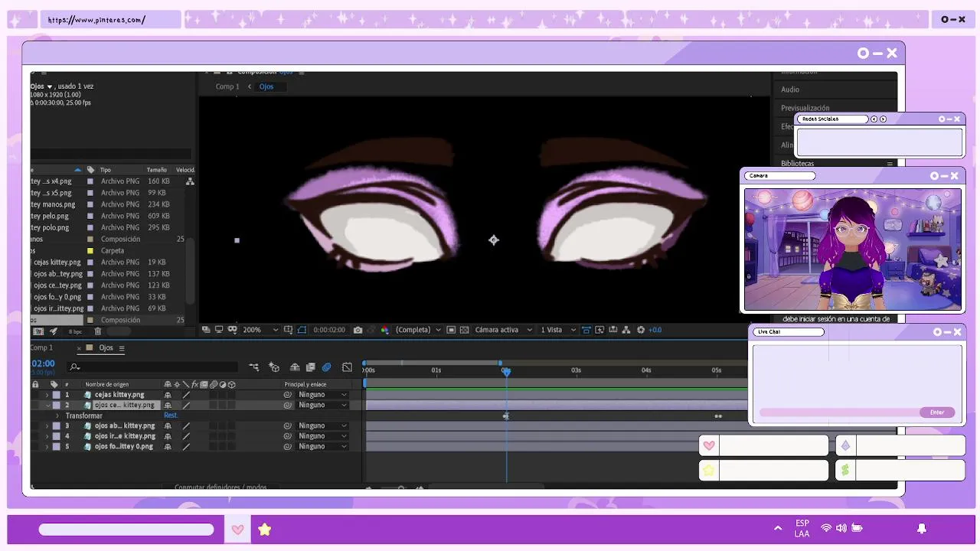980x551 pixels.
Task: Toggle shy switch for cejas kittey.png layer
Action: click(168, 395)
